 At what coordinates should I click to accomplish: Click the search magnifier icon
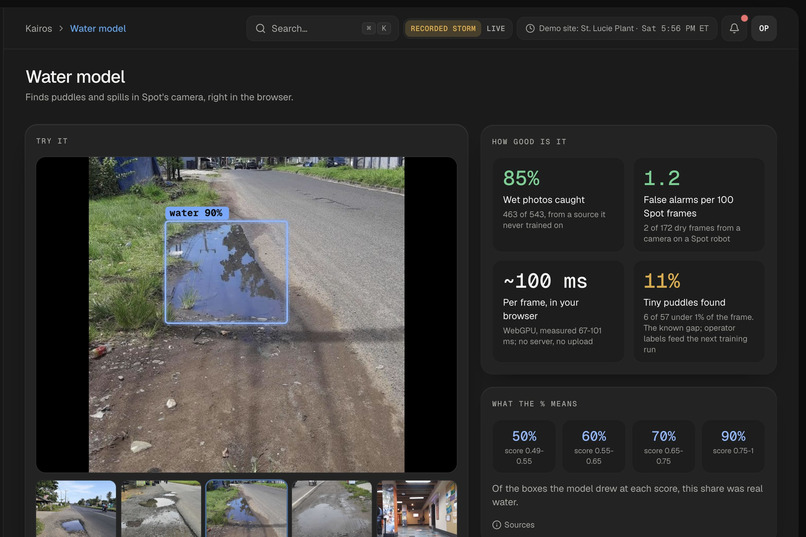(261, 28)
